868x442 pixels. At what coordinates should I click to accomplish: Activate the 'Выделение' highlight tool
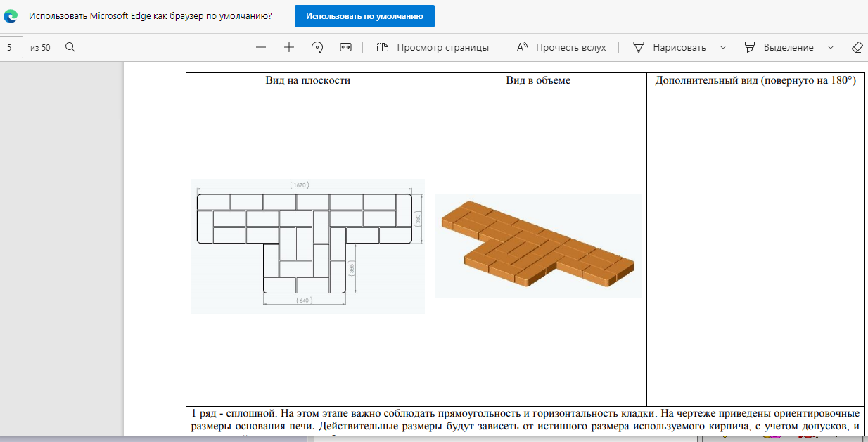[x=779, y=47]
